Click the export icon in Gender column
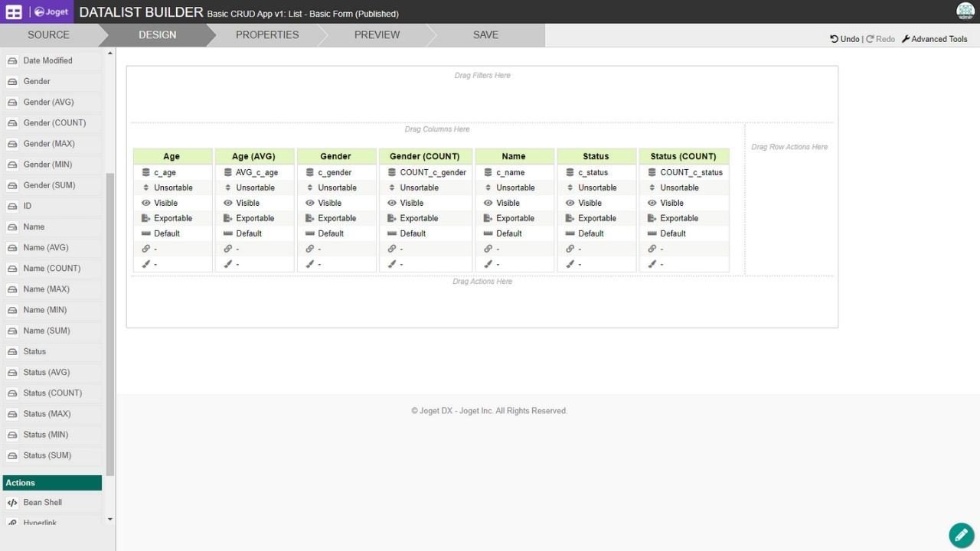The height and width of the screenshot is (551, 980). [310, 218]
